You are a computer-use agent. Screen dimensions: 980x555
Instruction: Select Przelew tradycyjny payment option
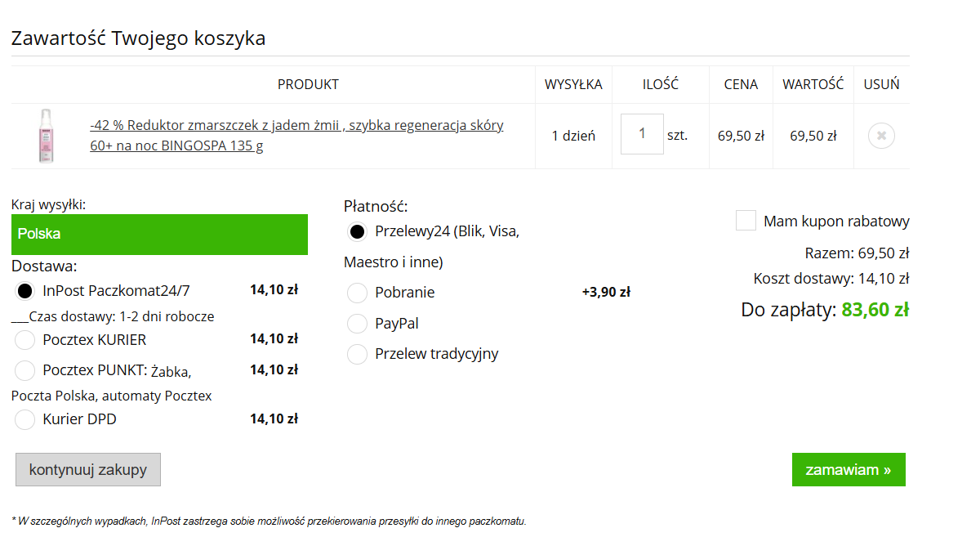[x=357, y=354]
